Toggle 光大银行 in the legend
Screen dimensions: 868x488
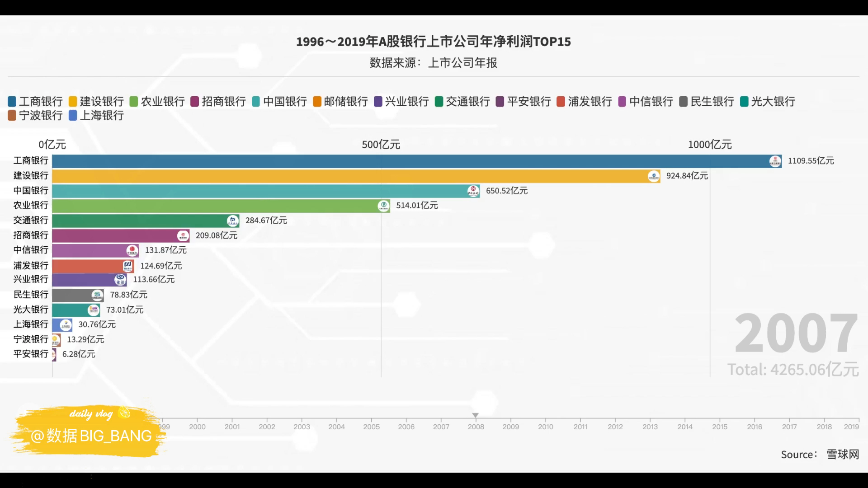pos(768,101)
